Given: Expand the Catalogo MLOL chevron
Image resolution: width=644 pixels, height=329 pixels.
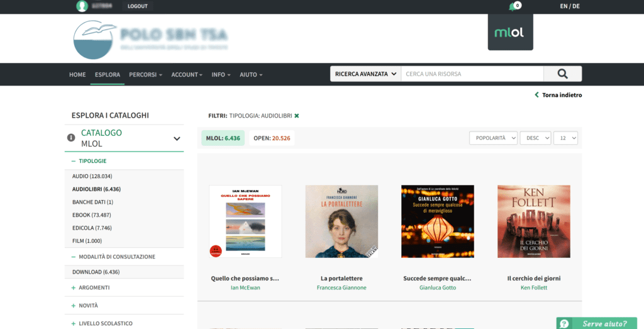Looking at the screenshot, I should pos(177,138).
